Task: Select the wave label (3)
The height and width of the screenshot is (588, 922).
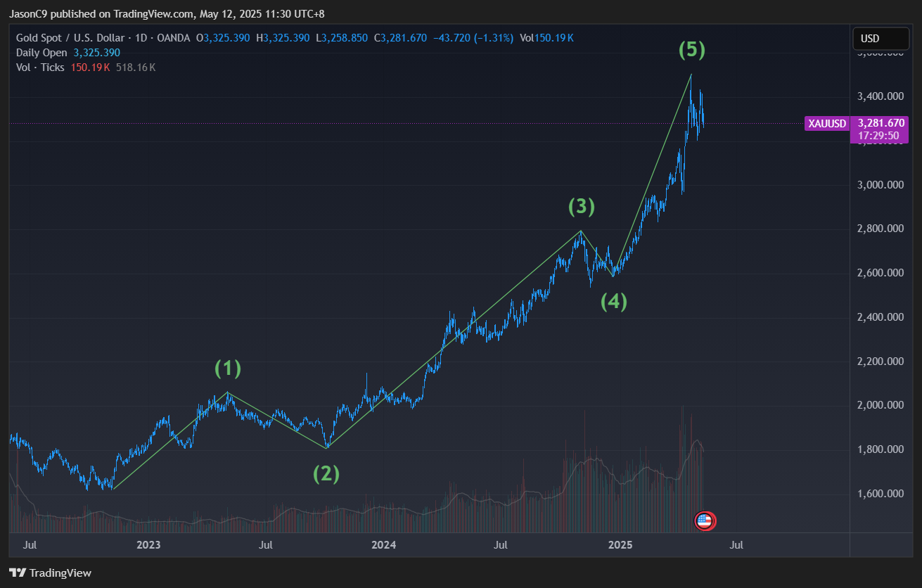Action: [582, 206]
